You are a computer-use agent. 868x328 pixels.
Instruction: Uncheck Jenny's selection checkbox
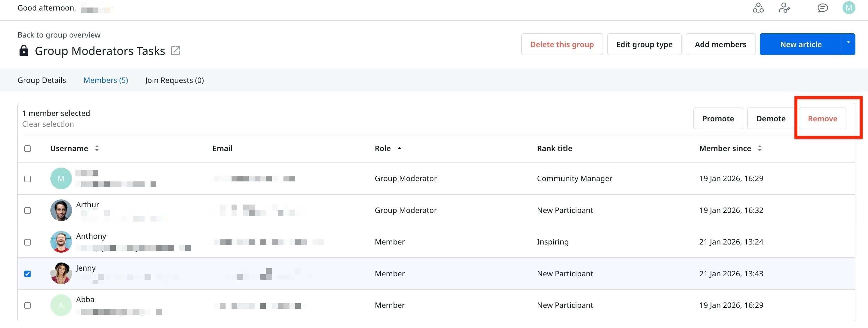28,274
